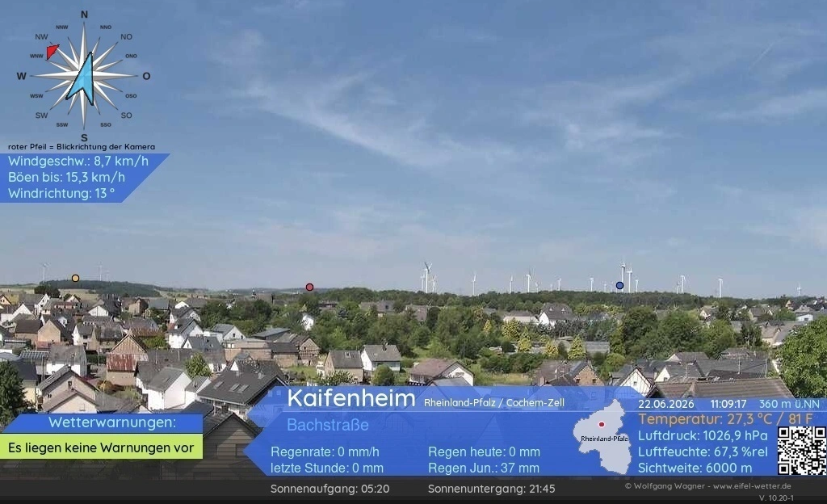Click the W label on compass rose
The width and height of the screenshot is (827, 504).
pyautogui.click(x=22, y=76)
